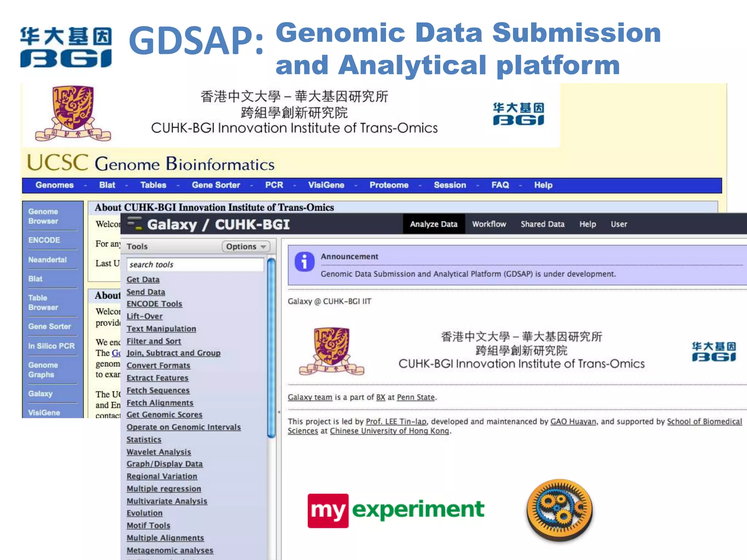Follow the Galaxy team link
Viewport: 747px width, 560px height.
point(310,397)
